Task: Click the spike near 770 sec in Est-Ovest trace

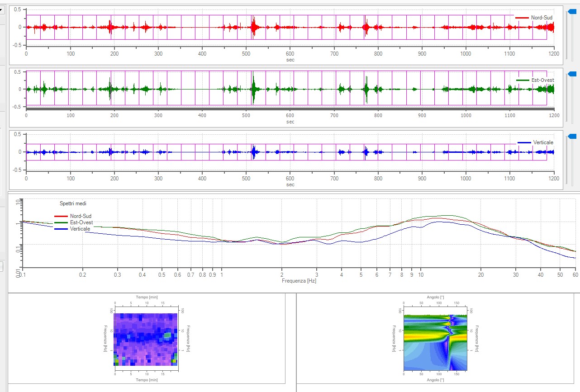Action: pos(366,89)
